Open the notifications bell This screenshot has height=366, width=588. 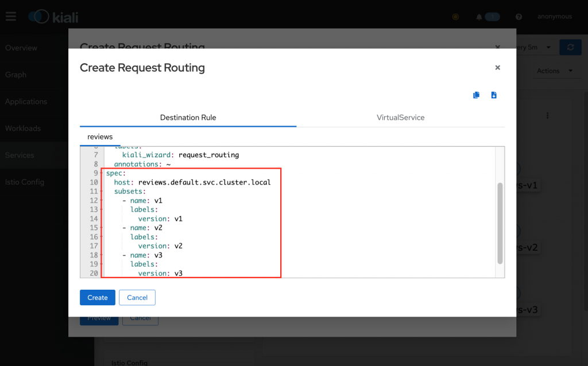coord(479,17)
